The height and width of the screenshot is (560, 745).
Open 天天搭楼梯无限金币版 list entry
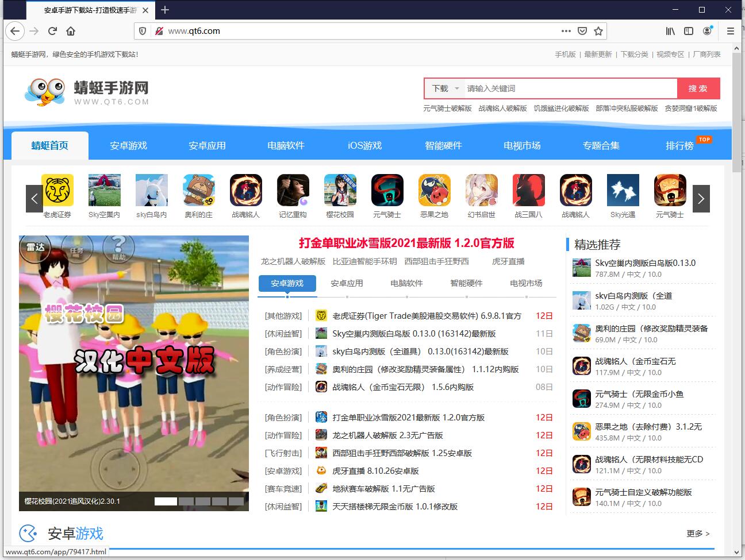pos(395,507)
